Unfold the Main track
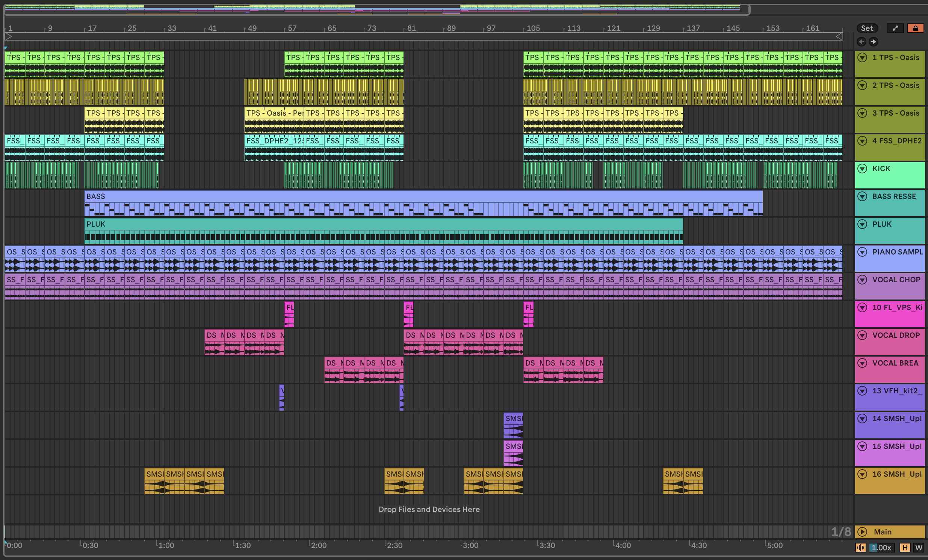Image resolution: width=928 pixels, height=560 pixels. tap(862, 532)
